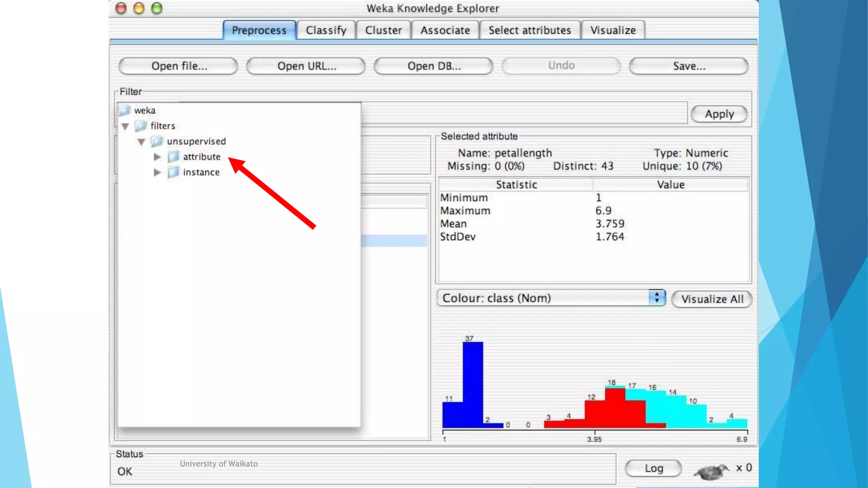Click the Visualize All button
The height and width of the screenshot is (488, 868).
coord(712,299)
